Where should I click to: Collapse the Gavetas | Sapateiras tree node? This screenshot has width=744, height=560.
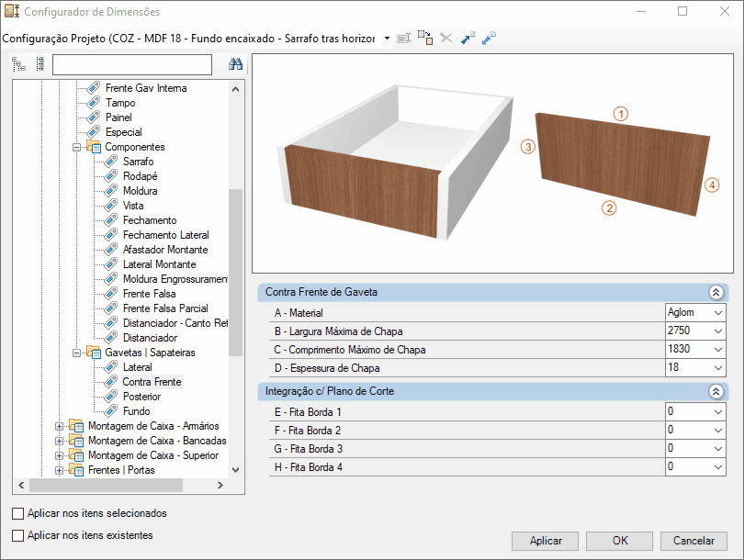(x=76, y=353)
